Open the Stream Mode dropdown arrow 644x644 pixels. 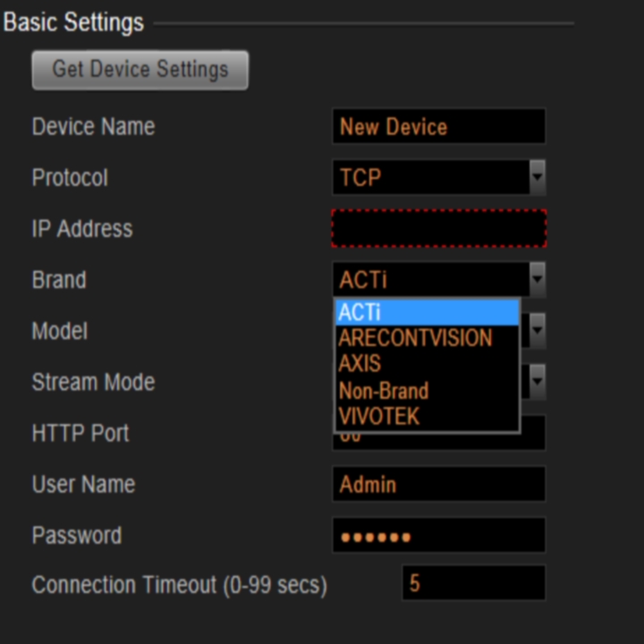coord(537,383)
